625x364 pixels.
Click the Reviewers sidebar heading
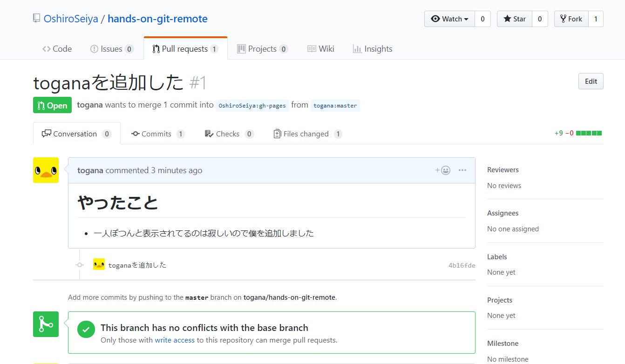(503, 170)
